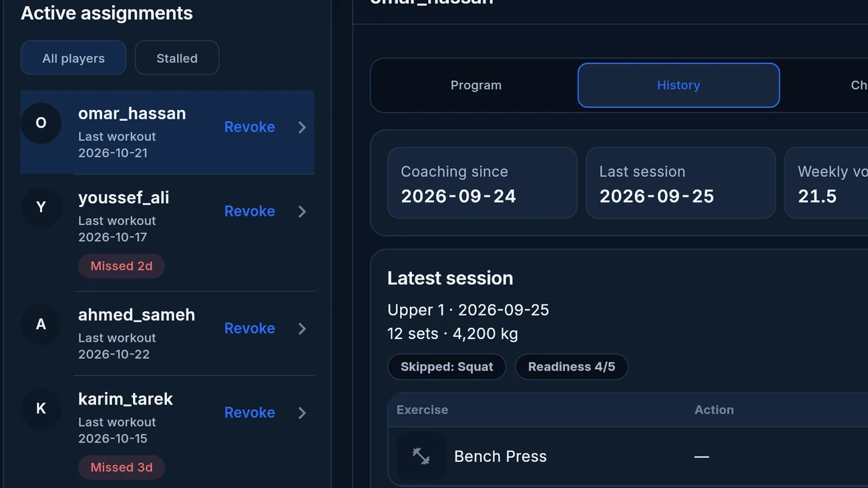Click the Skipped: Squat tag

pos(447,367)
